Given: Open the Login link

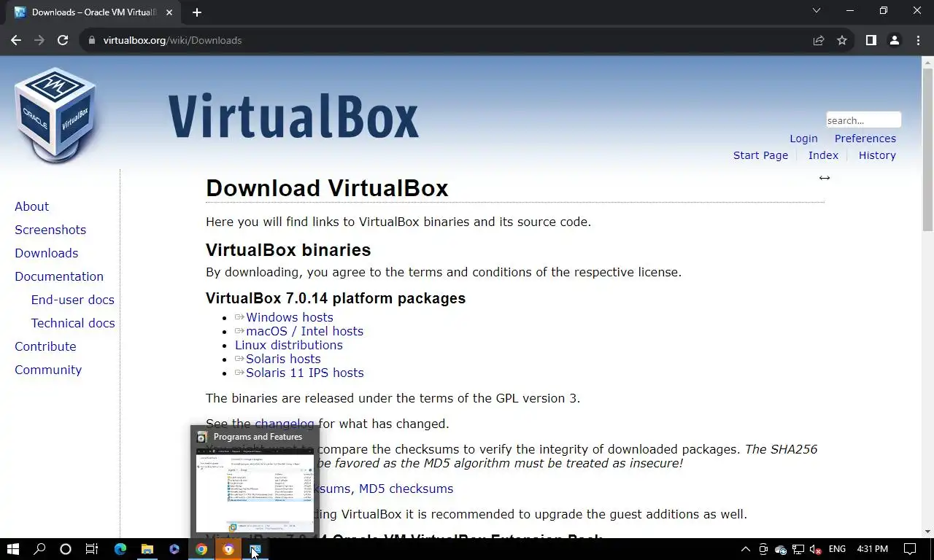Looking at the screenshot, I should 803,139.
